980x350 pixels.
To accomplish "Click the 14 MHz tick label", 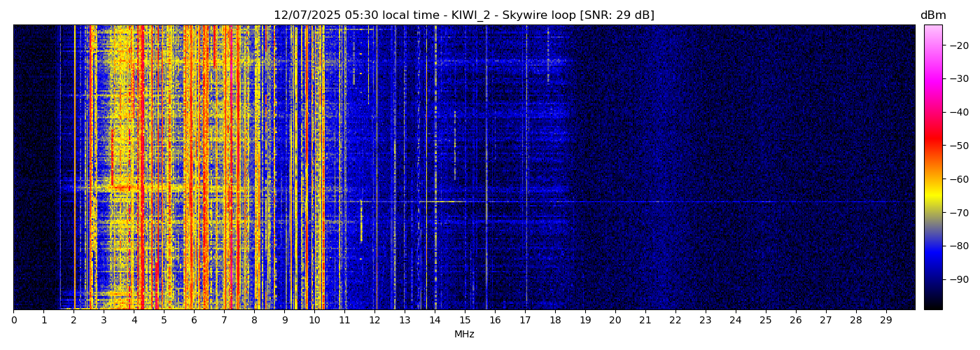I will pyautogui.click(x=435, y=321).
